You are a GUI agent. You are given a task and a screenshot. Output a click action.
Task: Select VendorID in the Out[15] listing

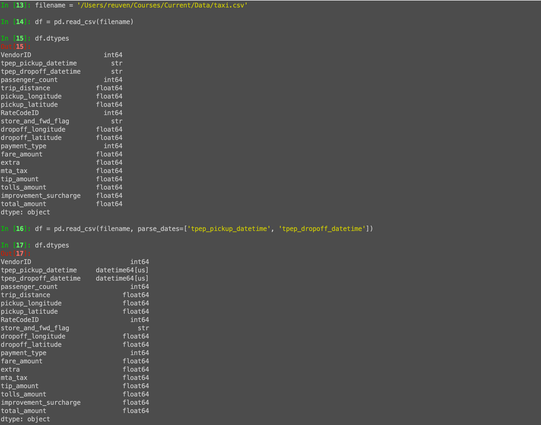(16, 55)
